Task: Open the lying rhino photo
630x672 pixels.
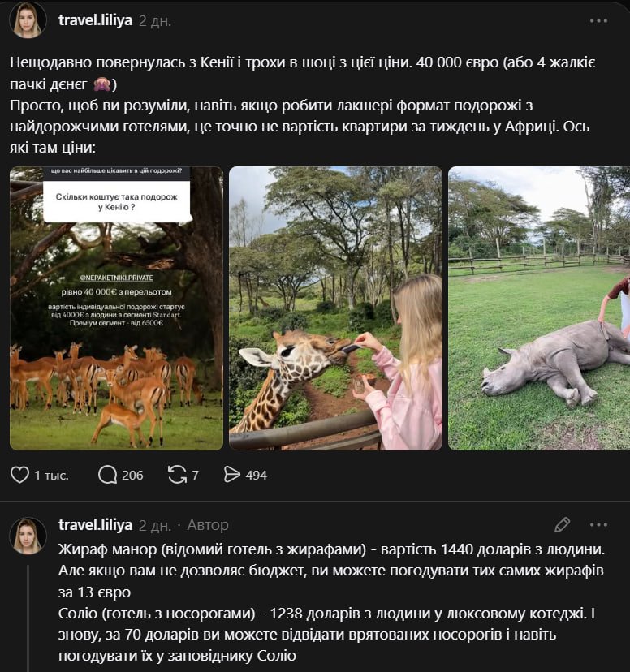Action: pos(539,308)
